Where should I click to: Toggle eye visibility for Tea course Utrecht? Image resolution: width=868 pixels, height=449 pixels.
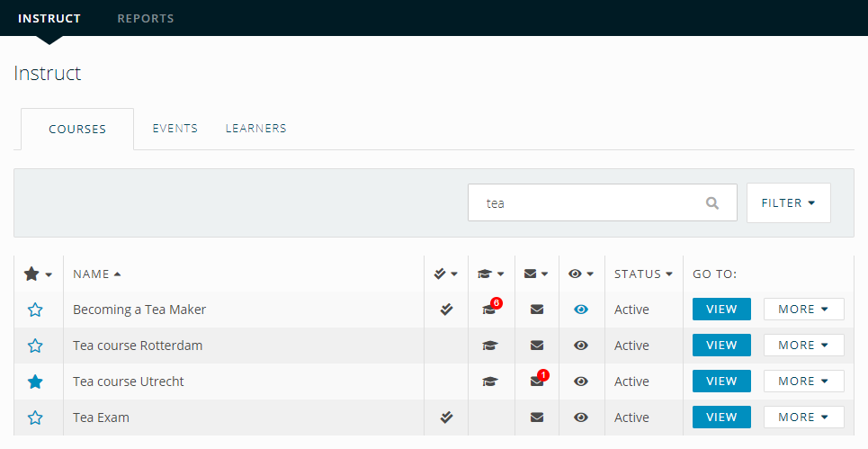[x=581, y=382]
